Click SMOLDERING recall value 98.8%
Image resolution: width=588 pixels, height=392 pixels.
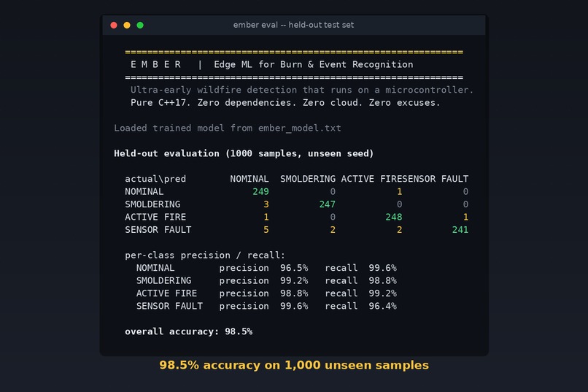click(382, 281)
